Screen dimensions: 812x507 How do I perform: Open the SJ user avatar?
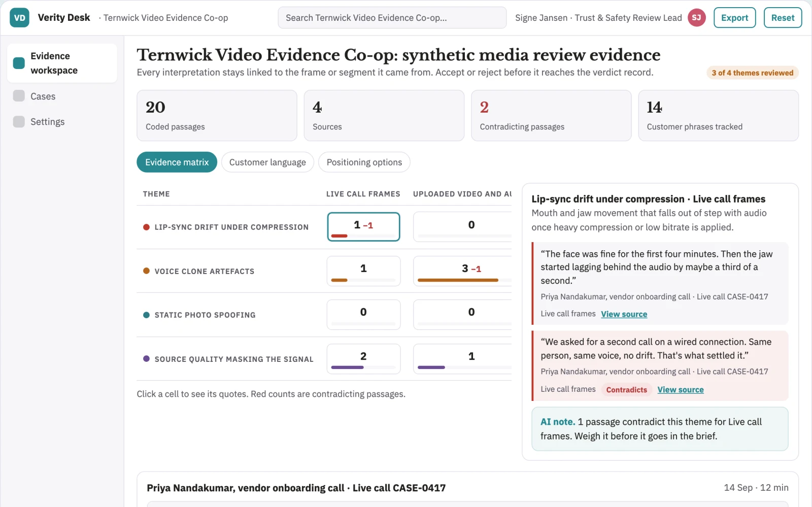[696, 18]
